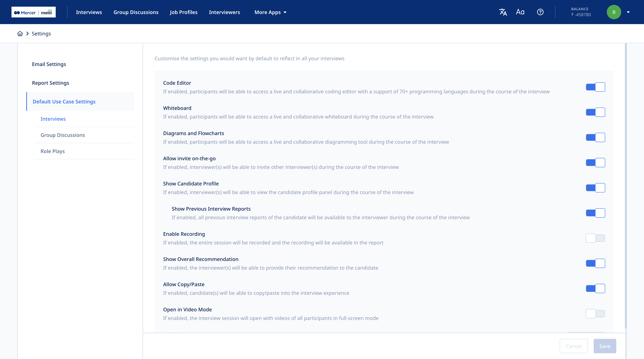Enable the Enable Recording toggle
Viewport: 644px width, 359px height.
[x=595, y=238]
